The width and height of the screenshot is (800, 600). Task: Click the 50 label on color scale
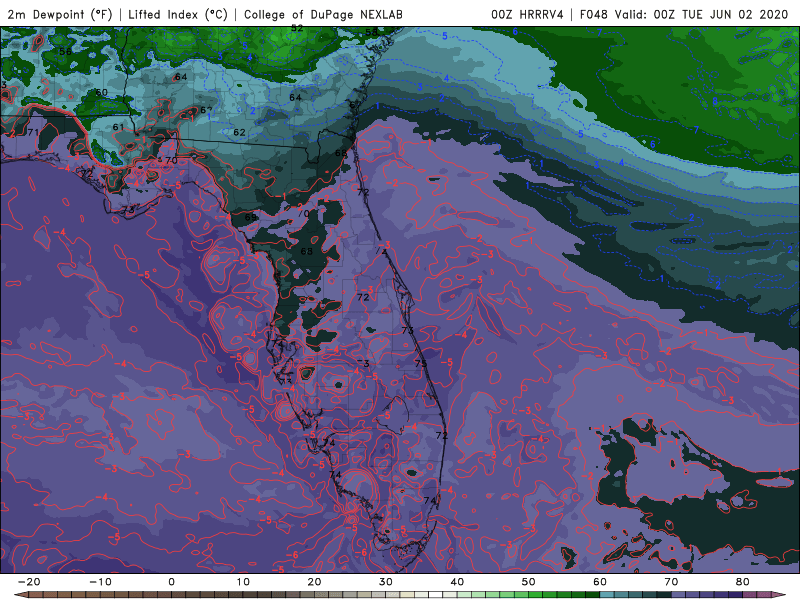point(529,582)
